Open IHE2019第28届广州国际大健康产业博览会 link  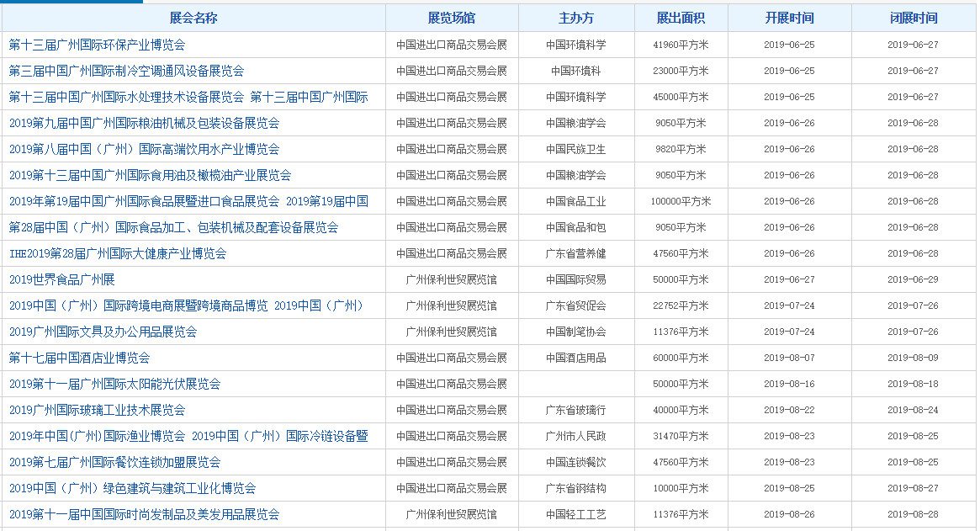[x=118, y=254]
